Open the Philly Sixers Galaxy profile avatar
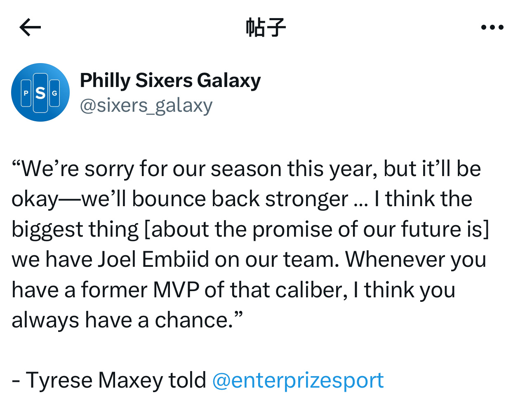Screen dimensions: 532x414 40,92
